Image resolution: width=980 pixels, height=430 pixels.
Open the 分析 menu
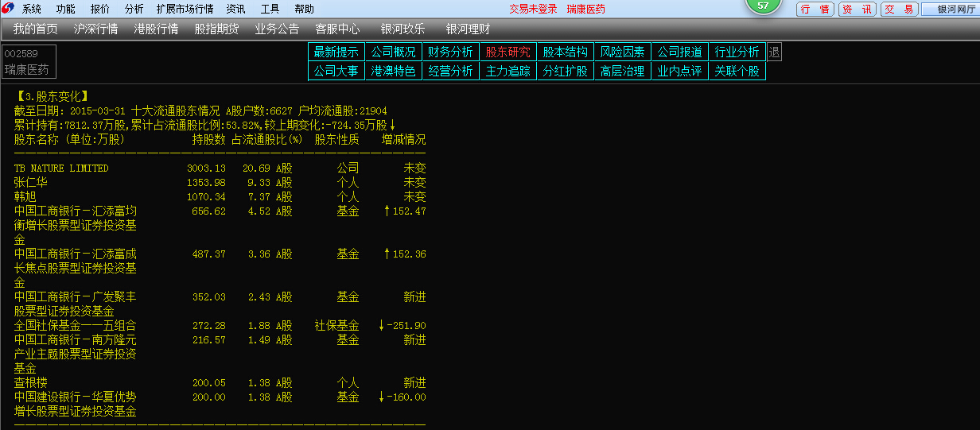[x=134, y=9]
